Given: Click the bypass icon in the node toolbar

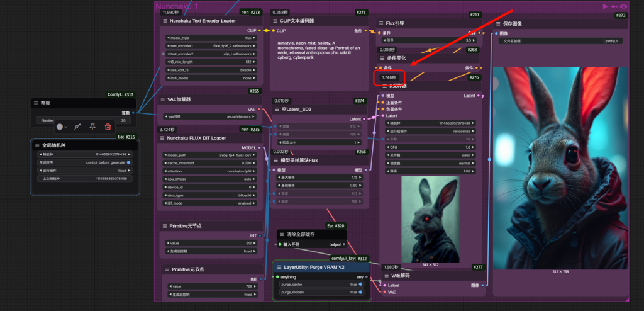Looking at the screenshot, I should click(77, 127).
